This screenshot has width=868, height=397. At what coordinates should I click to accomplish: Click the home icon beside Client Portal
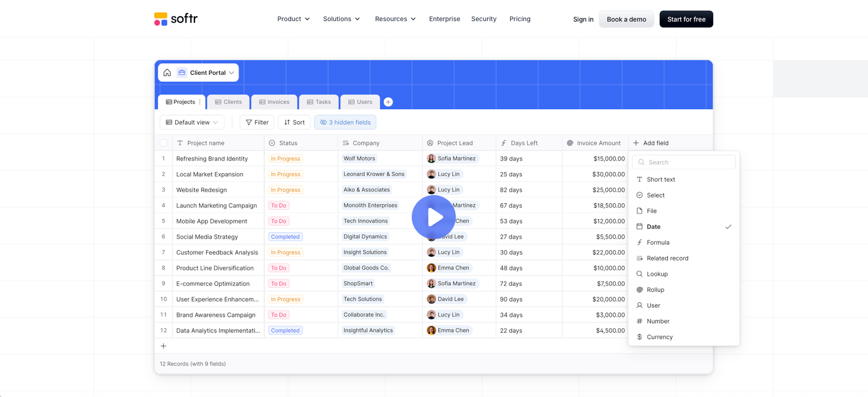click(167, 73)
